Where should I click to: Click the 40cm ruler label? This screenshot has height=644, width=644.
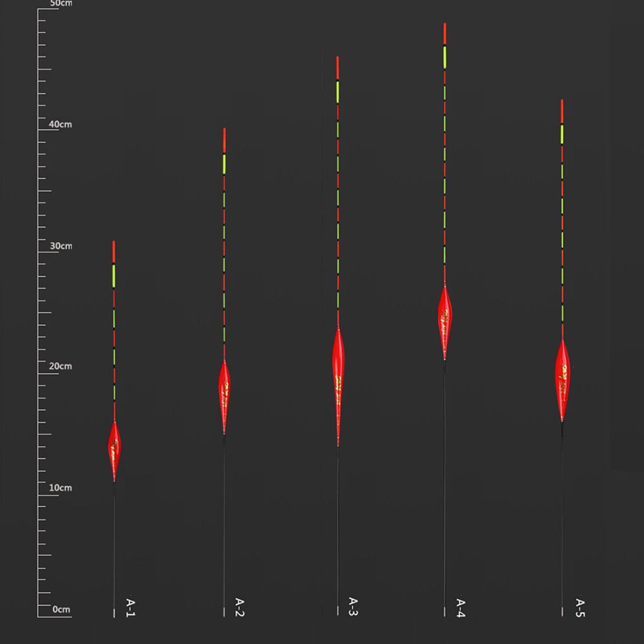tap(61, 124)
